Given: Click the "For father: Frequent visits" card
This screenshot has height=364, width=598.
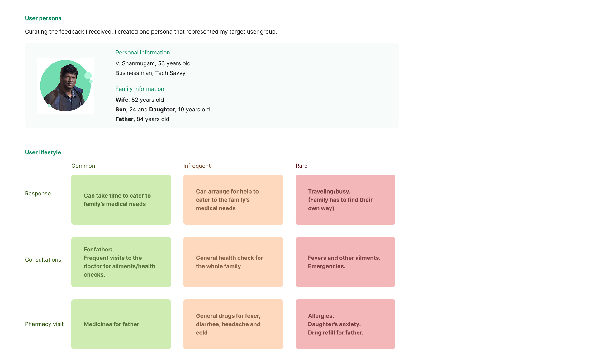Looking at the screenshot, I should 121,262.
